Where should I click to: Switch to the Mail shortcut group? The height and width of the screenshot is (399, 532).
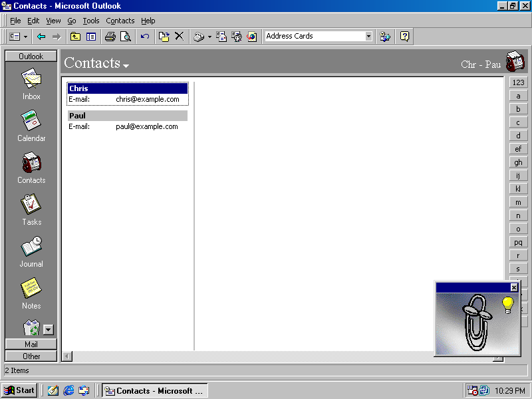(31, 344)
